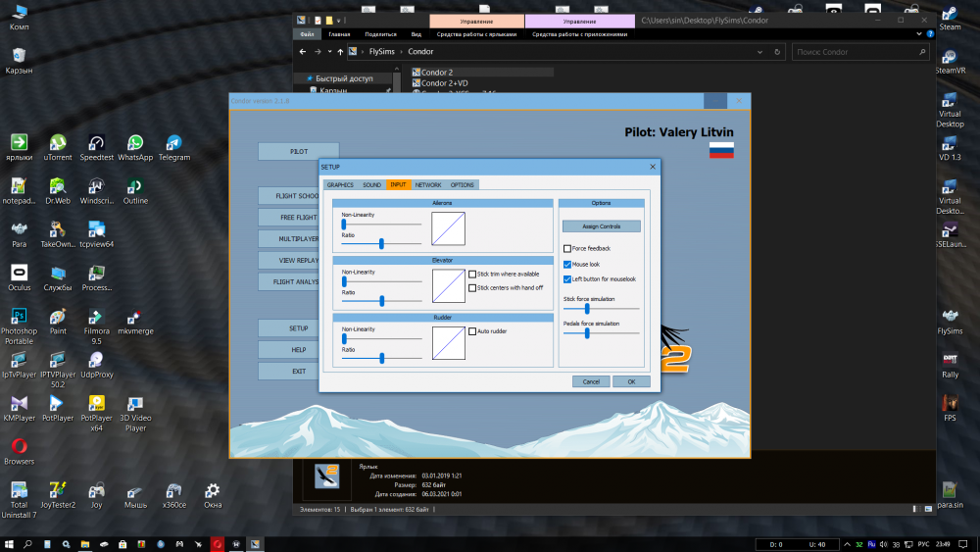
Task: Click the Explorer Back arrow
Action: pyautogui.click(x=303, y=52)
